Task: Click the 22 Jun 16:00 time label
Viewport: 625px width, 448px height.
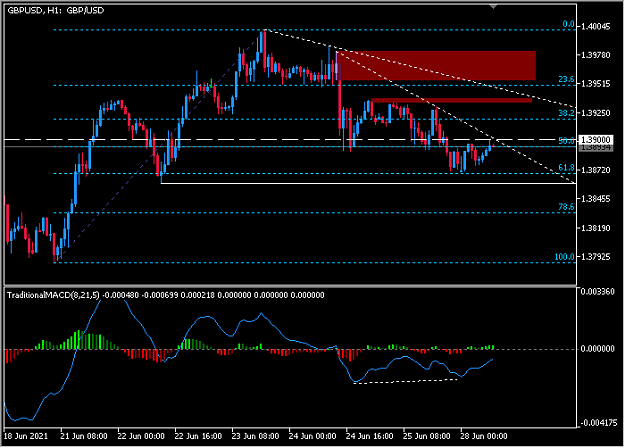Action: (198, 436)
